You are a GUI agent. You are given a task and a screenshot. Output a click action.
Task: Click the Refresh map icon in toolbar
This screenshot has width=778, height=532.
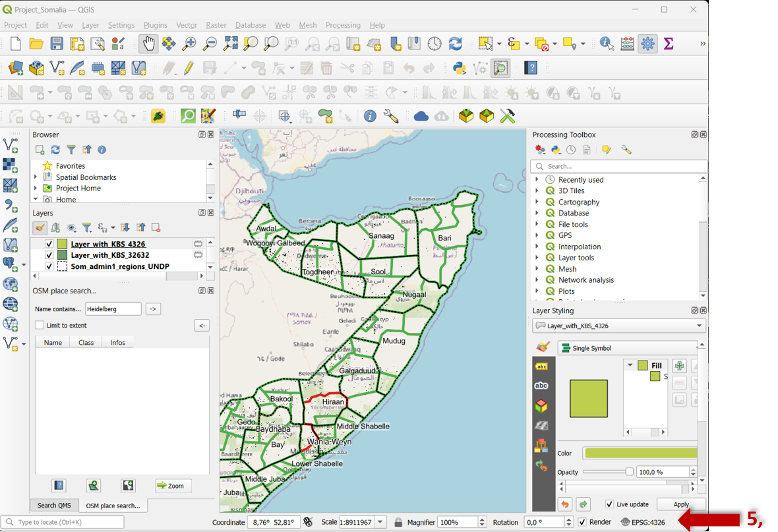(456, 44)
